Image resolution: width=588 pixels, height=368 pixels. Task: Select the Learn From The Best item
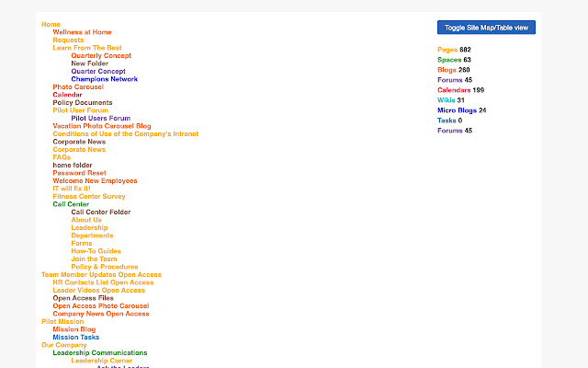point(87,48)
